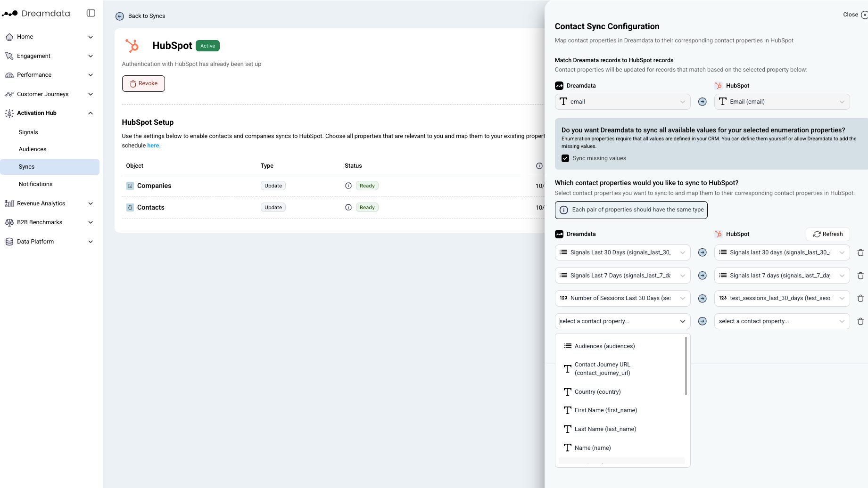Image resolution: width=868 pixels, height=488 pixels.
Task: Click the info icon next to Contacts status
Action: pyautogui.click(x=348, y=207)
